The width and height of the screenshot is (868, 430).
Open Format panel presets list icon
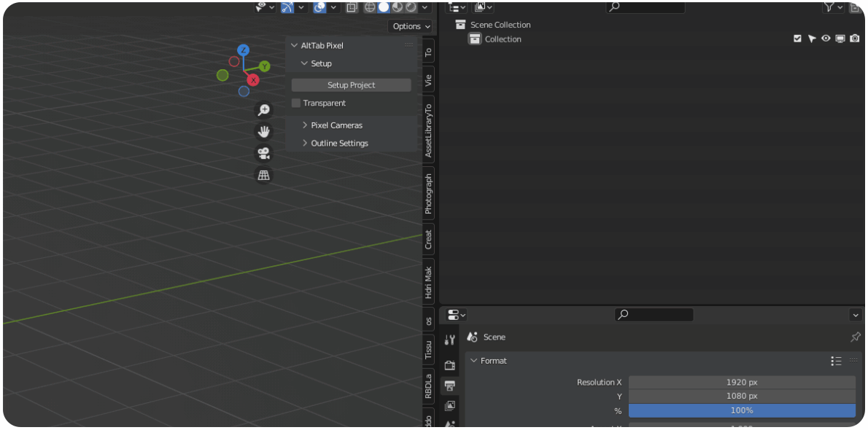click(836, 361)
